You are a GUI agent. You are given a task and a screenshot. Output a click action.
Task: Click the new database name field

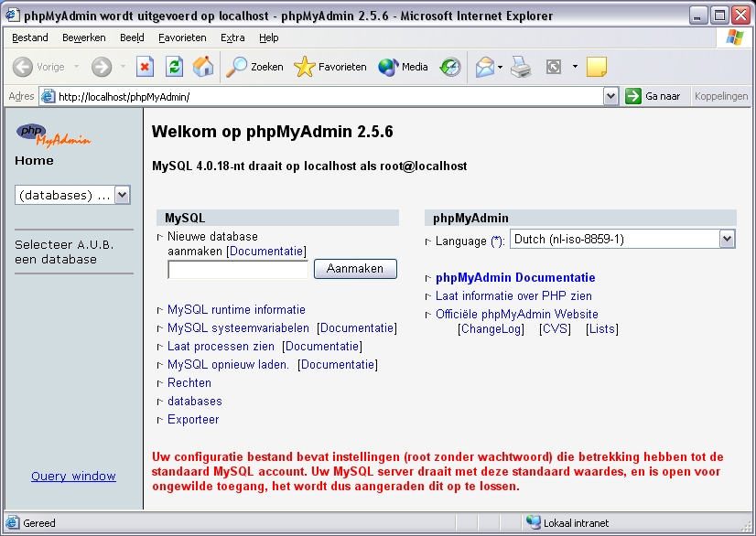(238, 270)
